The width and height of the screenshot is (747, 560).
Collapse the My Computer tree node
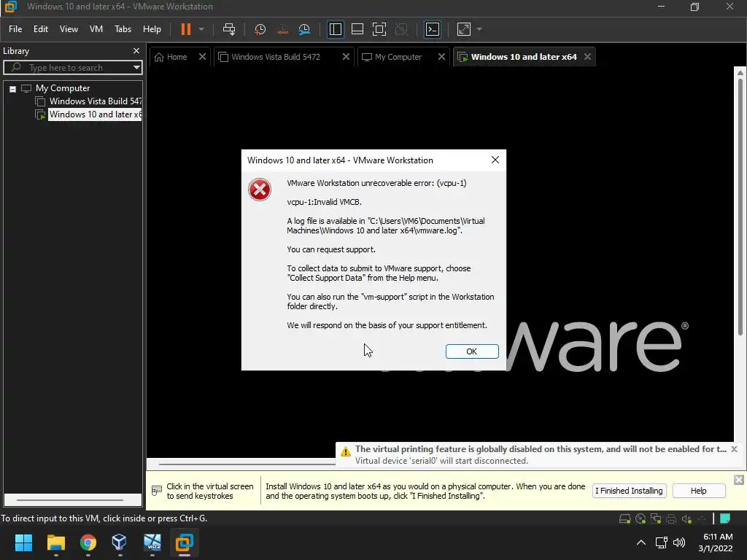[13, 88]
